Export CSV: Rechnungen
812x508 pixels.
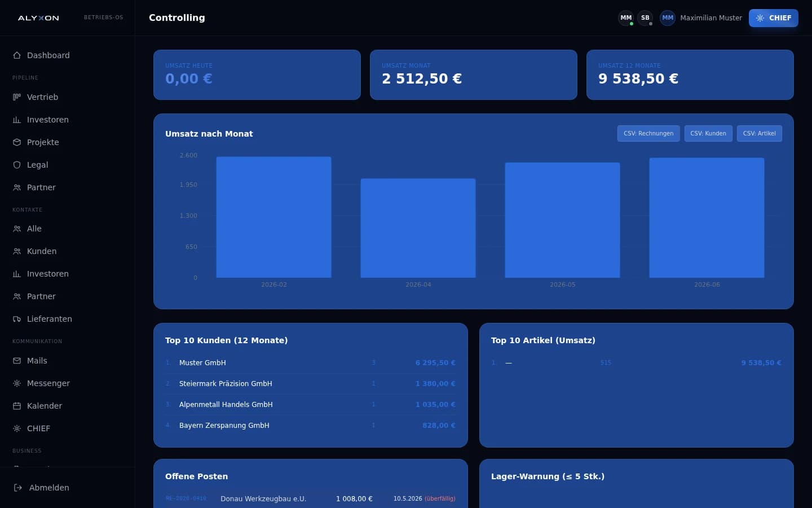pos(648,133)
